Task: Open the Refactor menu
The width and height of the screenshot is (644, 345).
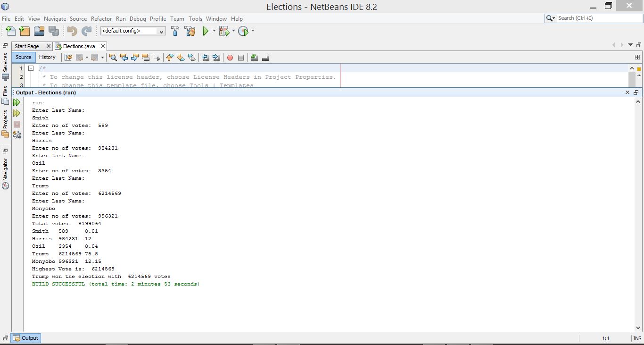Action: [101, 19]
